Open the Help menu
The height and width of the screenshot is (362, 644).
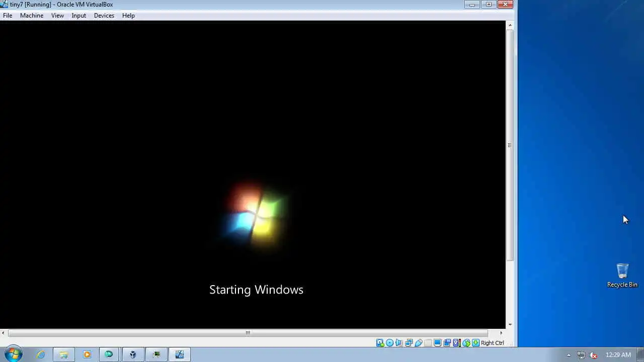(128, 16)
